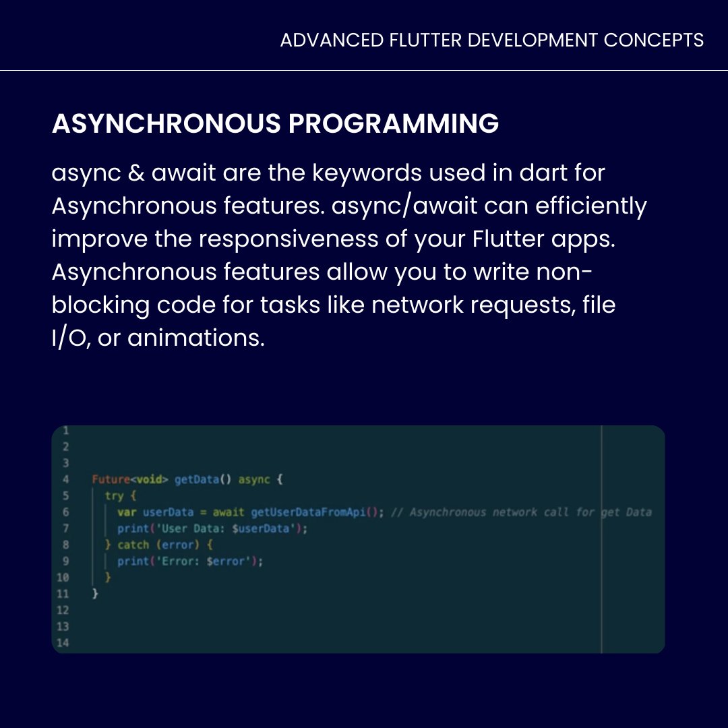Click the code snippet image
This screenshot has height=728, width=728.
[358, 539]
